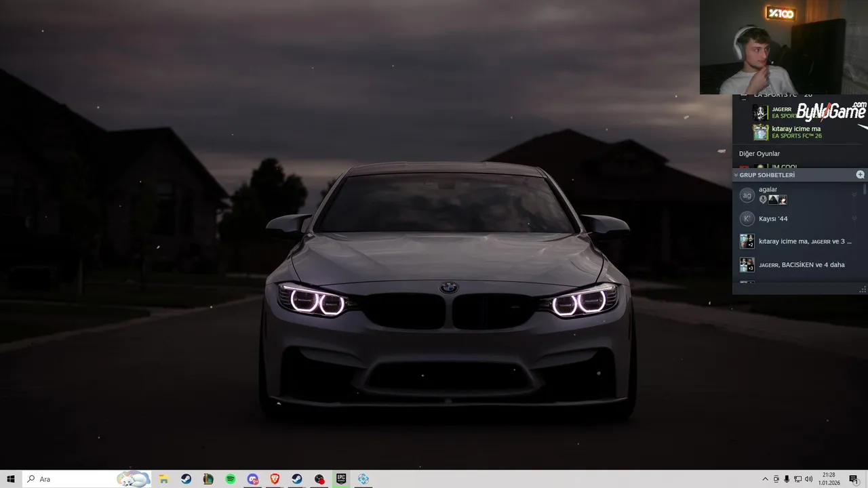Expand the agalar group chat chevron
The image size is (868, 488).
[x=854, y=195]
